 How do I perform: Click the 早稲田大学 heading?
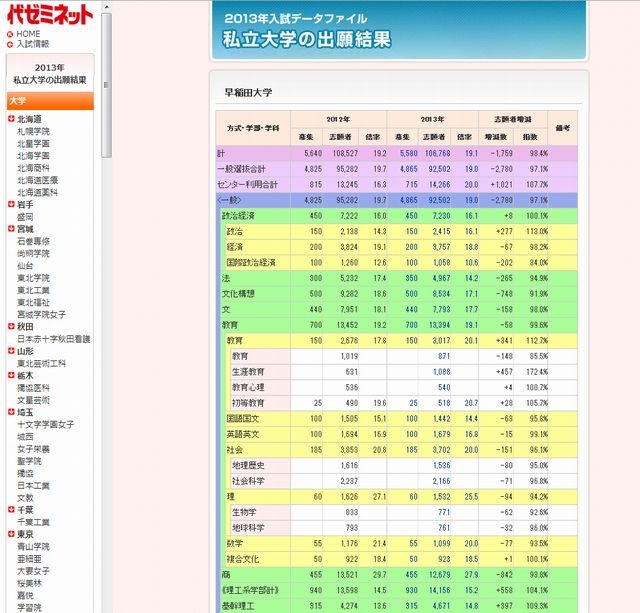tap(248, 92)
